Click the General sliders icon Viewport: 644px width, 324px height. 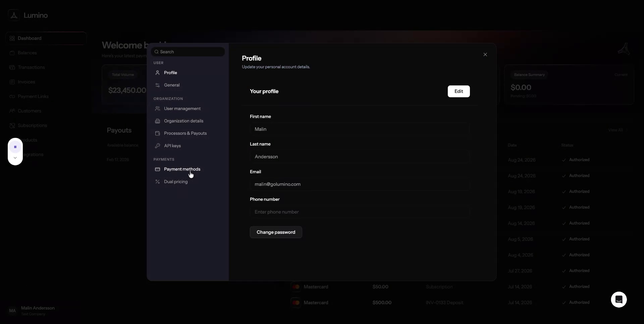coord(157,85)
